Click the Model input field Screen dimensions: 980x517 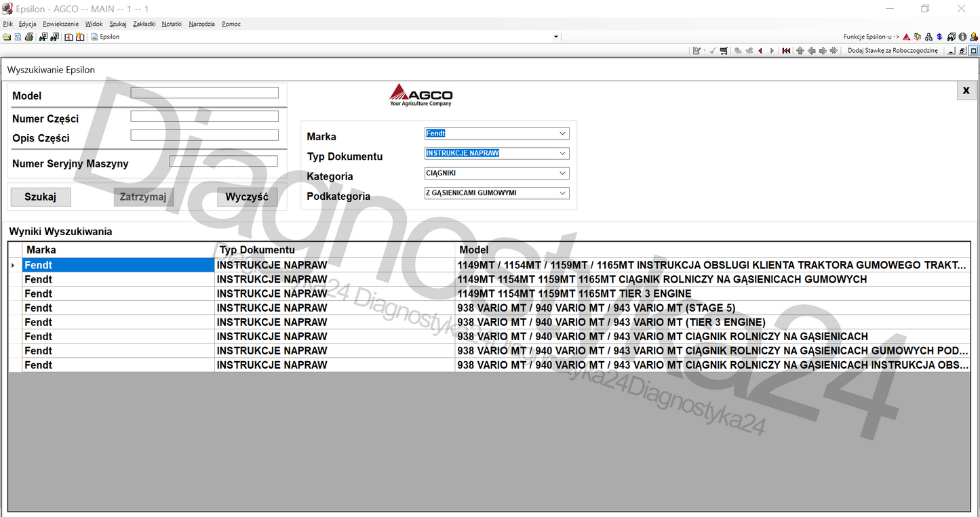coord(205,93)
